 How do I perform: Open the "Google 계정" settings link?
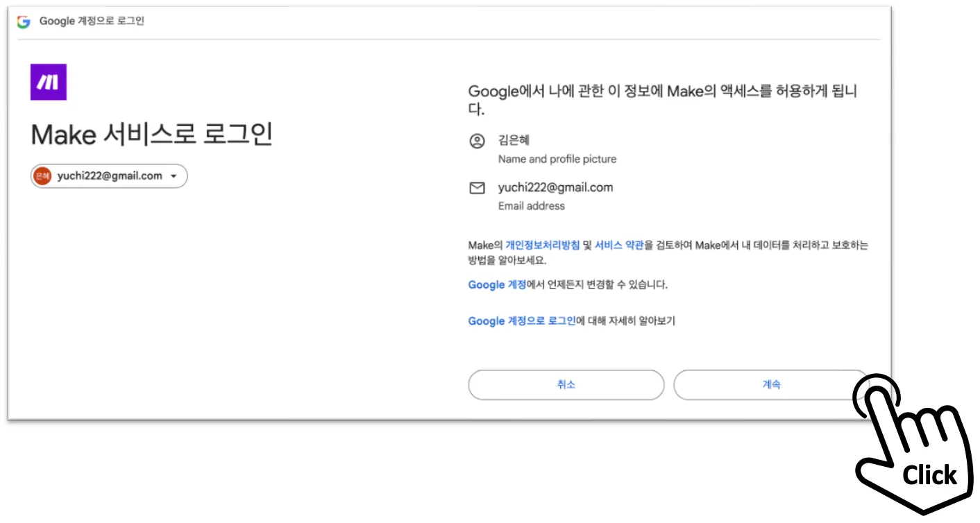click(497, 284)
